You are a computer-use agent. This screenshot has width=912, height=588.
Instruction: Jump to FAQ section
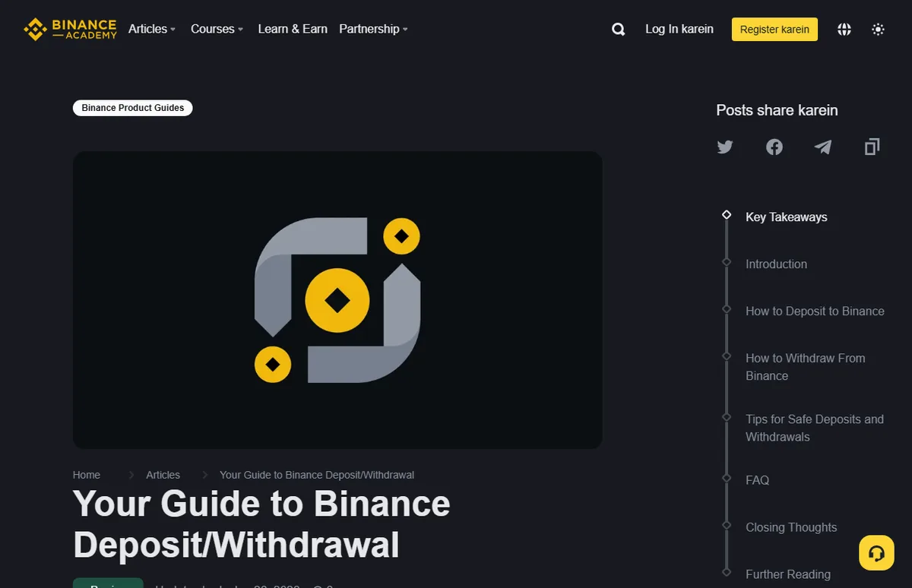[x=758, y=480]
